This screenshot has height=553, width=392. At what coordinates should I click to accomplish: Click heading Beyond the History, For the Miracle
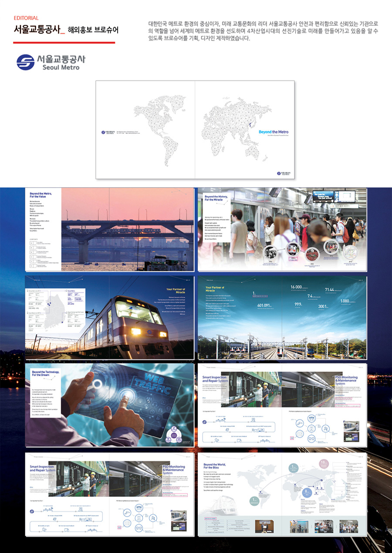(217, 198)
